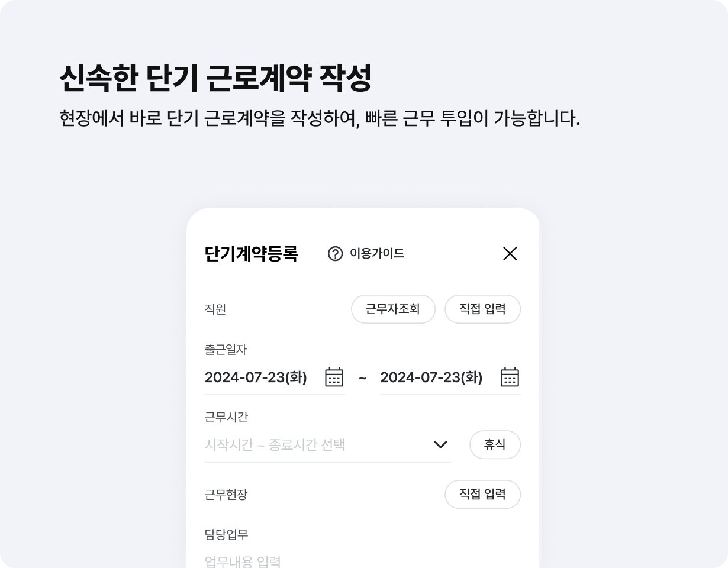Select the 시작시간 ~ 종료시간 선택 field
This screenshot has width=728, height=568.
(x=328, y=445)
